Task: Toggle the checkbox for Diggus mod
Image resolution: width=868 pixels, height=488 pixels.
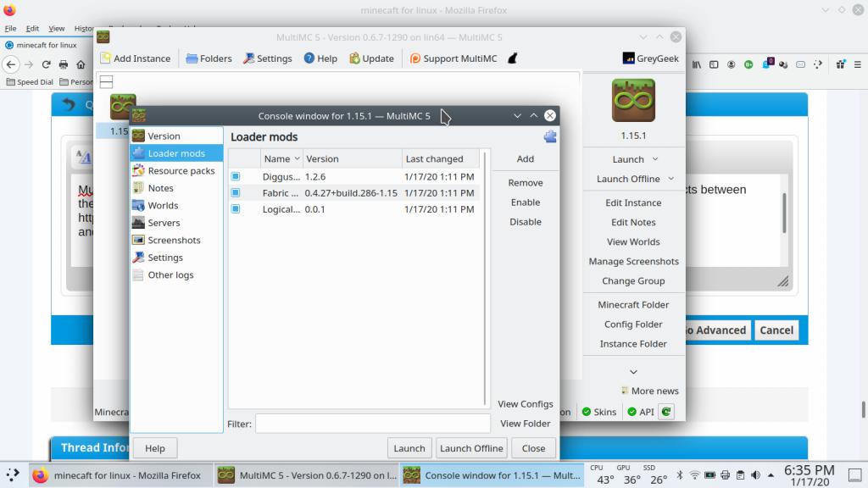Action: coord(236,177)
